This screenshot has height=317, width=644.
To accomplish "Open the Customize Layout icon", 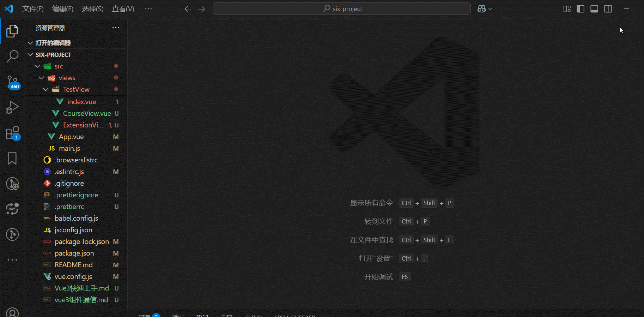I will coord(567,9).
